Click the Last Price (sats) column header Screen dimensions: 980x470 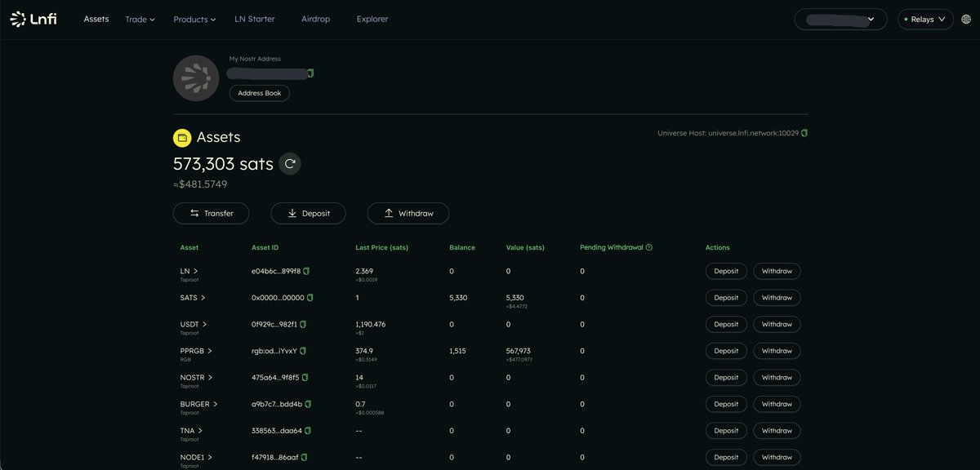tap(382, 247)
